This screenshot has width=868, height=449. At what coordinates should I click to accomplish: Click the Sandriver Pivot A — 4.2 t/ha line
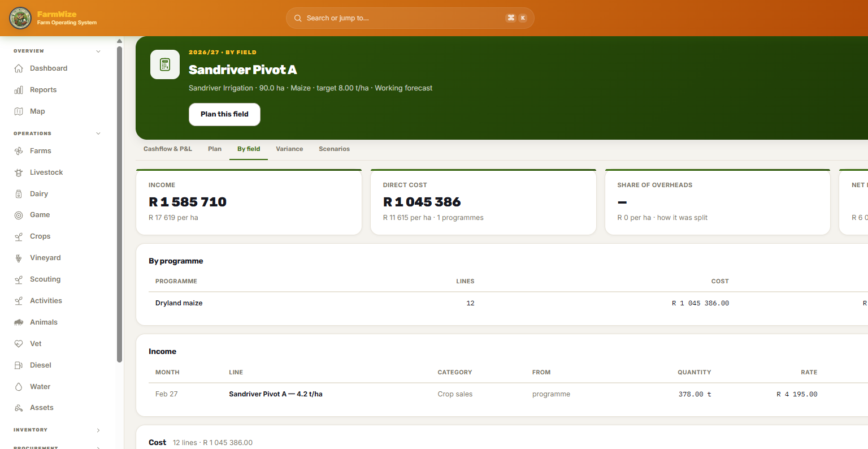click(x=276, y=394)
